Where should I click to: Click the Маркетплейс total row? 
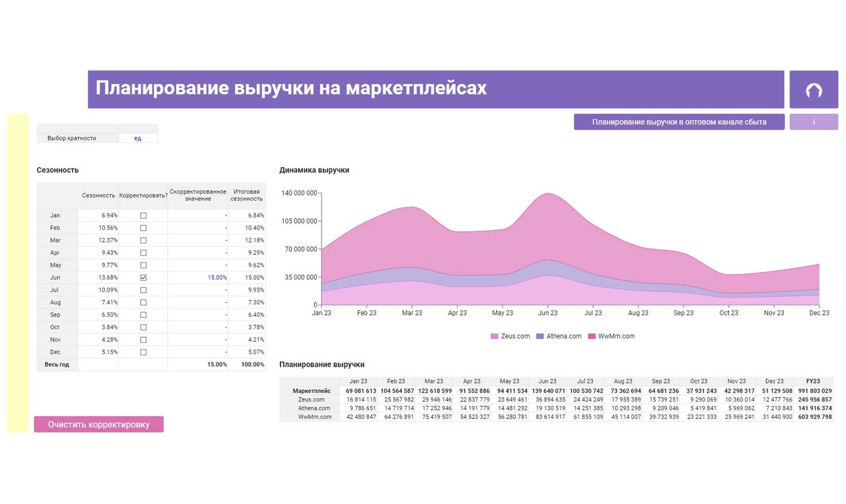coord(311,391)
